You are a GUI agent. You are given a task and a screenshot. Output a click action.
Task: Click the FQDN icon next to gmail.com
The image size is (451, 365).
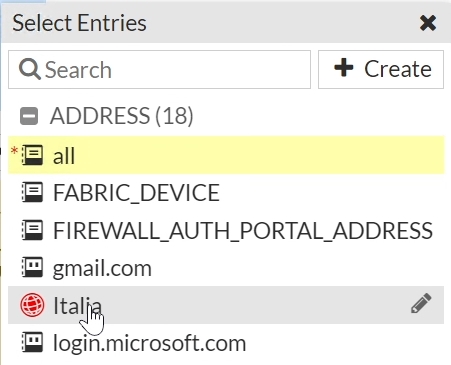tap(32, 267)
